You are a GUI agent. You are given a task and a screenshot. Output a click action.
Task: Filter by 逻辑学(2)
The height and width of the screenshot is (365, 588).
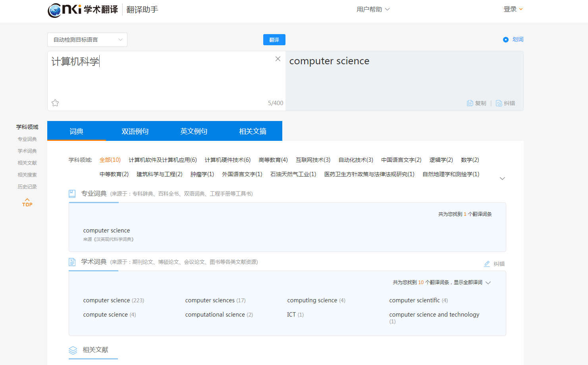pyautogui.click(x=441, y=160)
